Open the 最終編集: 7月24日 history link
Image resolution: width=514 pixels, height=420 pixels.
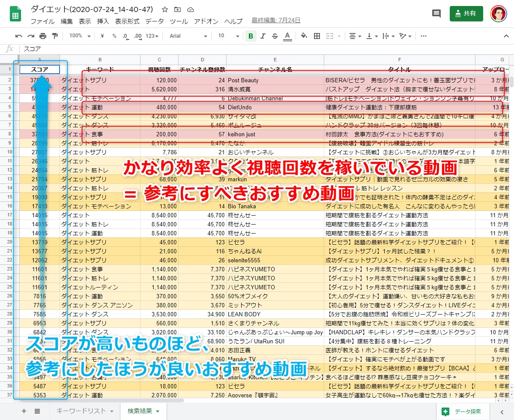276,20
